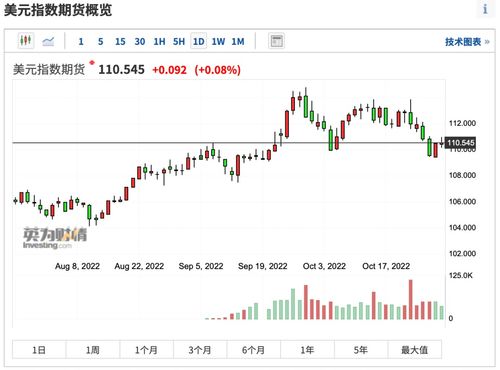Show 1日 time range
Image resolution: width=500 pixels, height=370 pixels.
coord(39,350)
